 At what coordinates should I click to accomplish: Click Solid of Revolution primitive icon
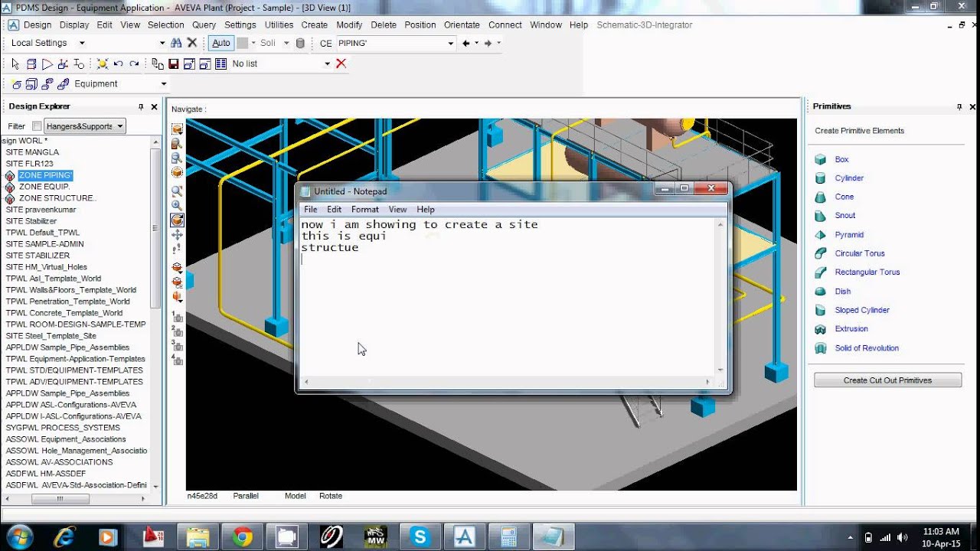coord(821,348)
